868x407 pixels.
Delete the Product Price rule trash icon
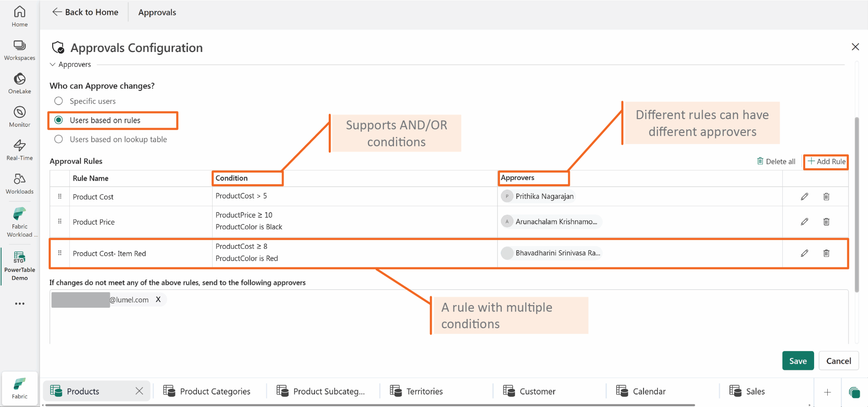pyautogui.click(x=826, y=222)
